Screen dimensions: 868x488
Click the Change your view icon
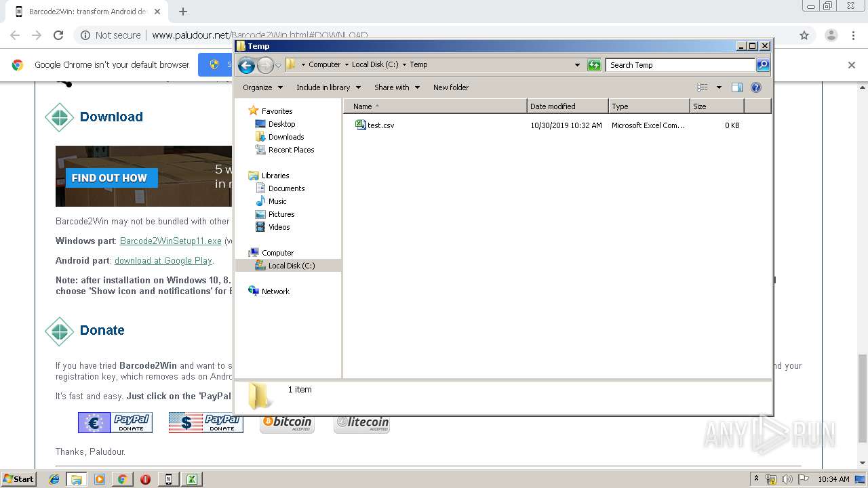pyautogui.click(x=703, y=87)
